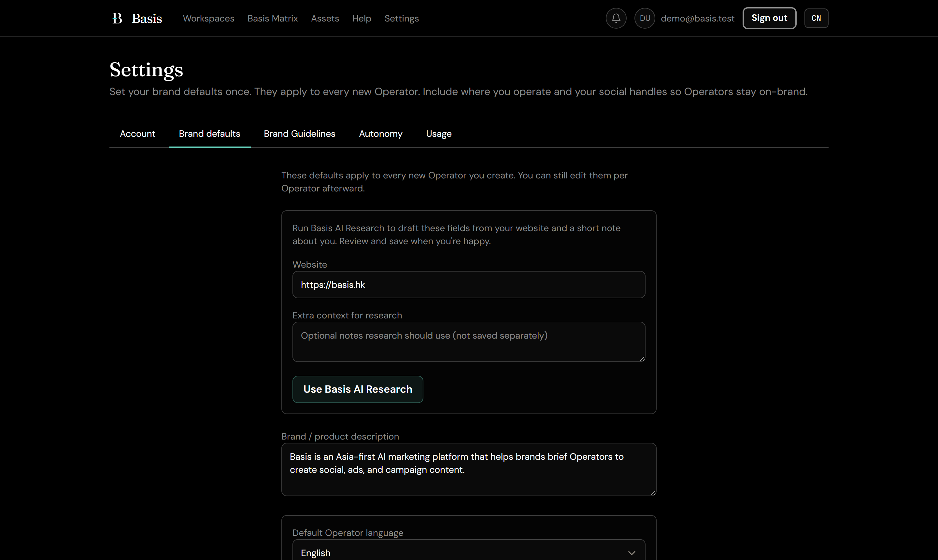938x560 pixels.
Task: Switch to the Account tab
Action: click(137, 133)
